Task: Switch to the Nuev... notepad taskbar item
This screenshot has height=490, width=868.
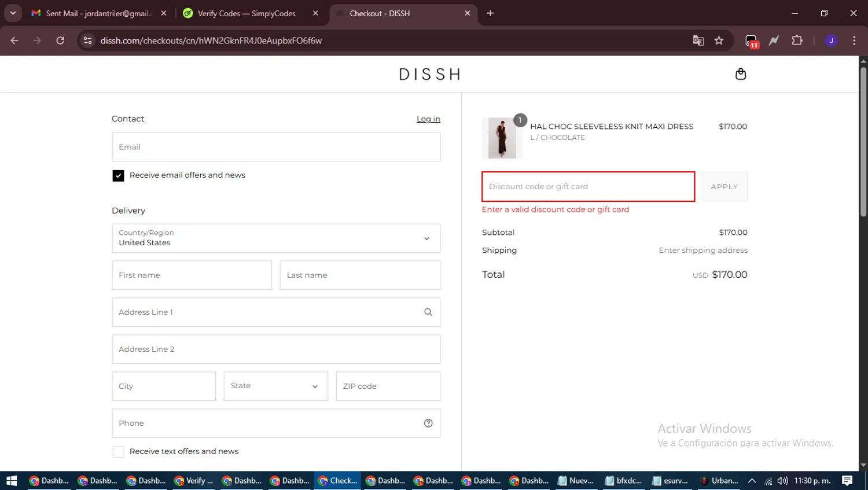Action: pyautogui.click(x=576, y=481)
